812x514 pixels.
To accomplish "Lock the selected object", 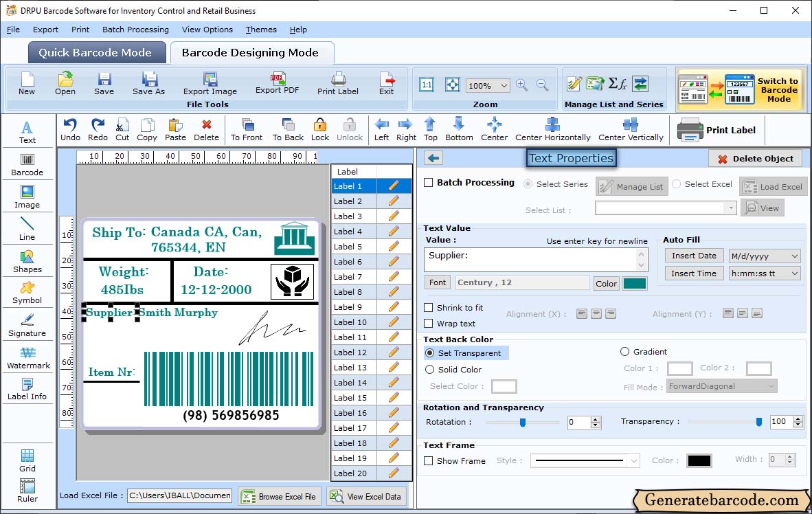I will tap(320, 130).
